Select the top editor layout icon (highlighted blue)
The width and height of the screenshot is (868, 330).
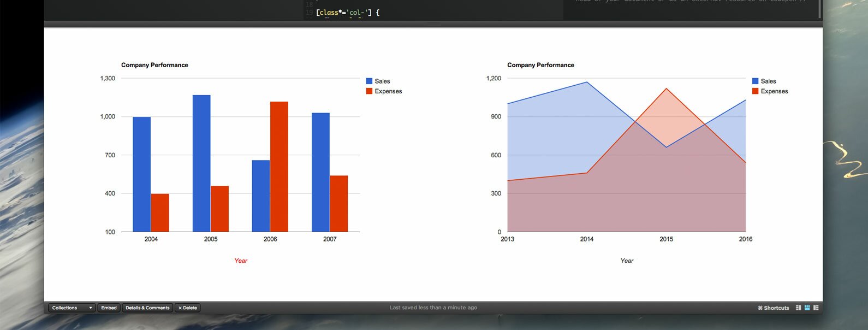(807, 308)
